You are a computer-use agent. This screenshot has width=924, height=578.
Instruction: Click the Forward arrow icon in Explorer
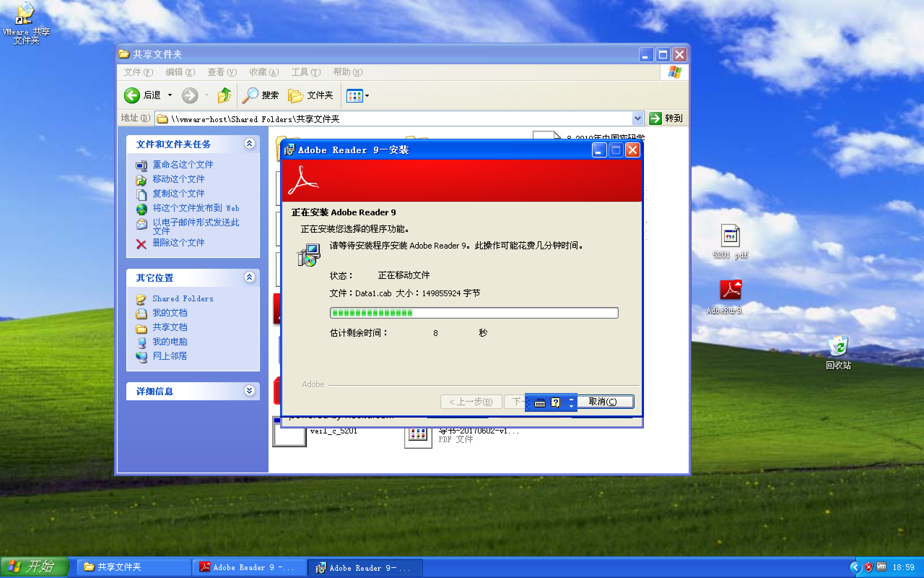190,95
